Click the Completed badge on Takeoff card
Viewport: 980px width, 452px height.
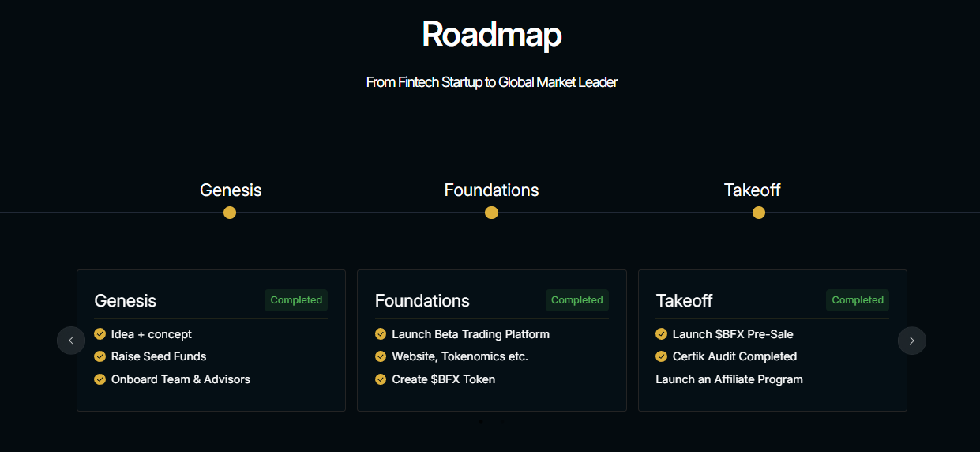858,300
